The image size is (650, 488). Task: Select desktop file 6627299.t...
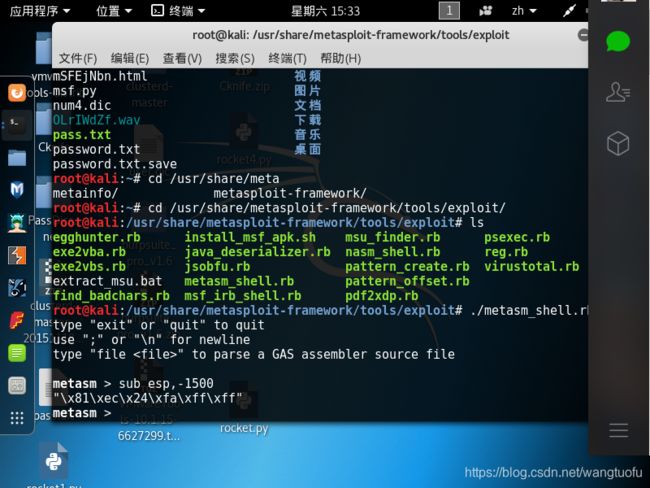[148, 436]
